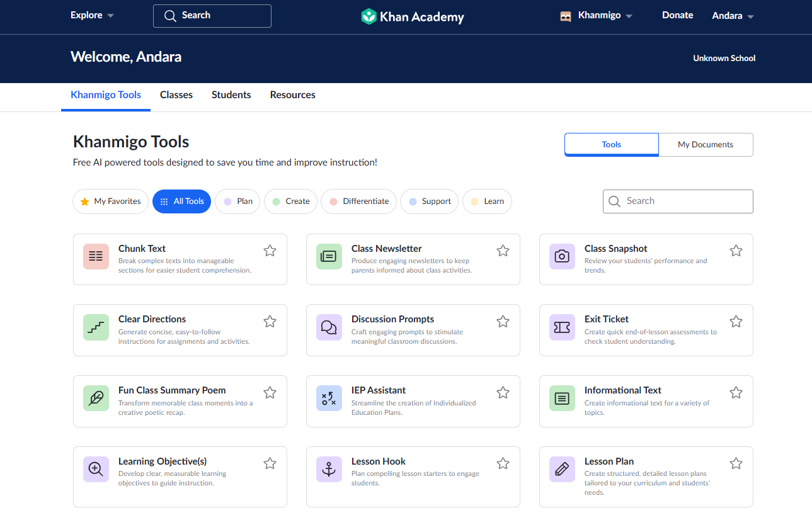This screenshot has height=520, width=812.
Task: Expand the Explore dropdown menu
Action: pos(92,15)
